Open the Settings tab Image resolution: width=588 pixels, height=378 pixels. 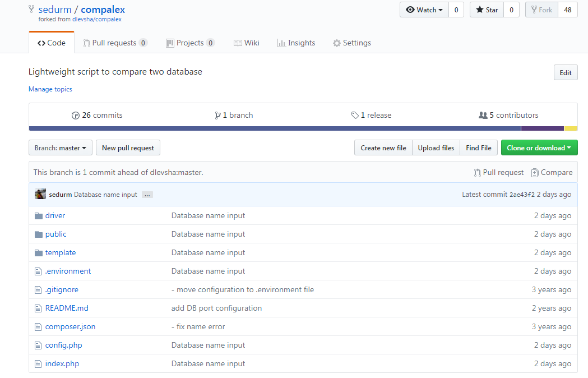tap(352, 43)
